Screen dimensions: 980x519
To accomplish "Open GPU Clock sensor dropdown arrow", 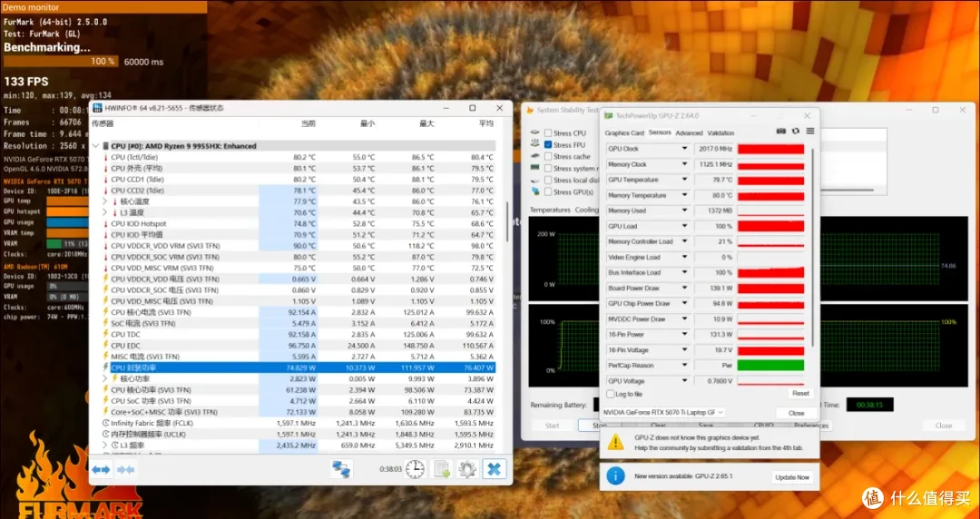I will point(685,149).
